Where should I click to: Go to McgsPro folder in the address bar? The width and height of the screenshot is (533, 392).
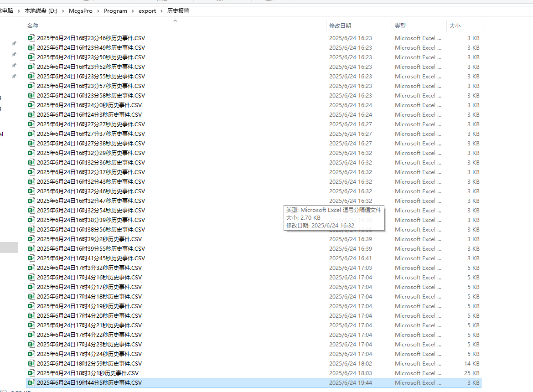pos(81,11)
